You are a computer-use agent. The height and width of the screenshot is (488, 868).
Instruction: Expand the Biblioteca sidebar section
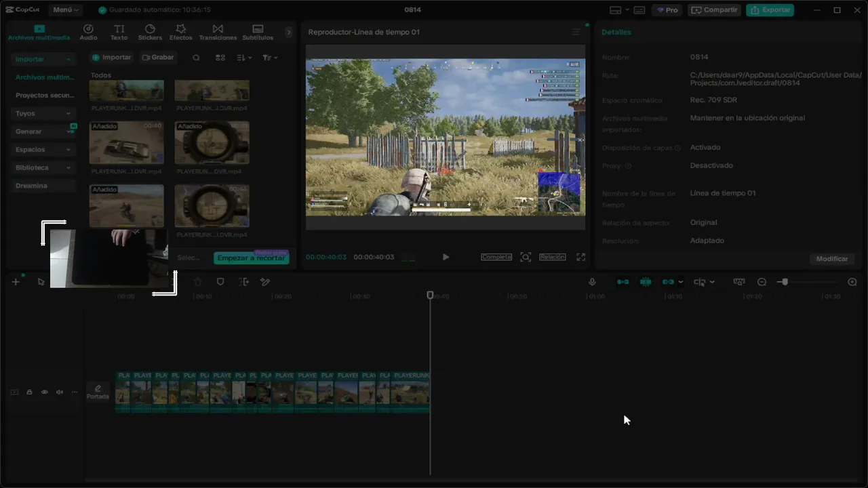click(43, 167)
